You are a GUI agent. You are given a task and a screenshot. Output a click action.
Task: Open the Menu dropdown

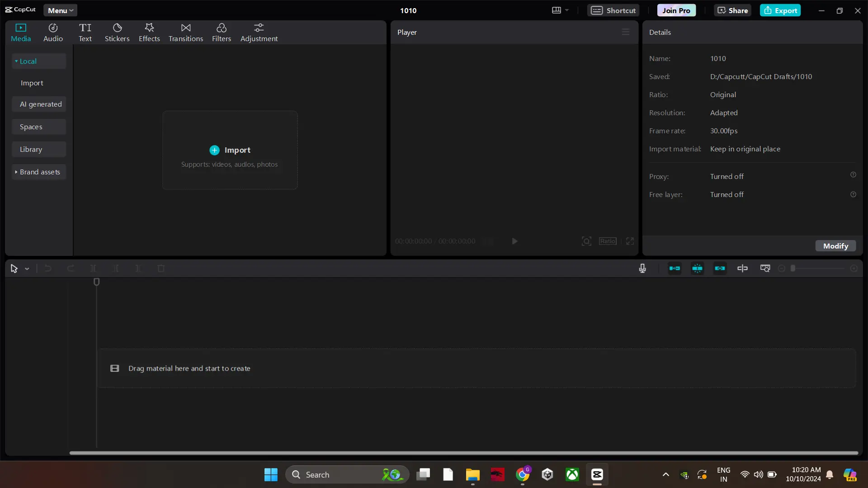60,10
